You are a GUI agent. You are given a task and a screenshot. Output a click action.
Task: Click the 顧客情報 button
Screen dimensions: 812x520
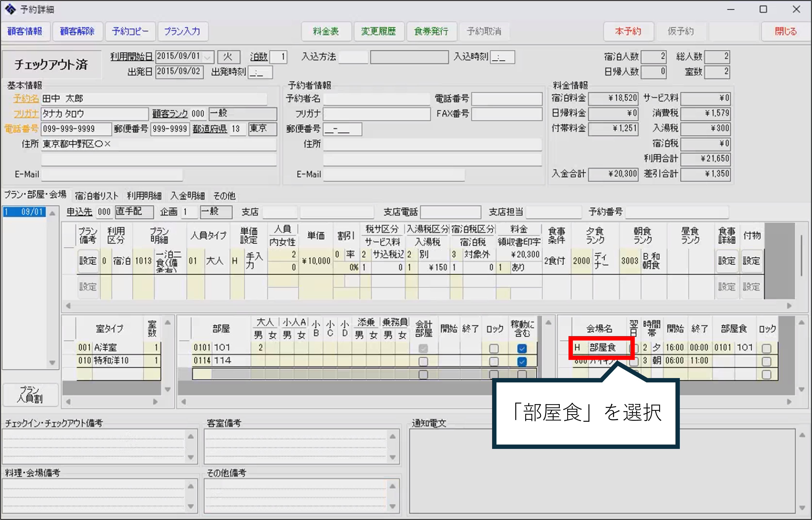[25, 31]
